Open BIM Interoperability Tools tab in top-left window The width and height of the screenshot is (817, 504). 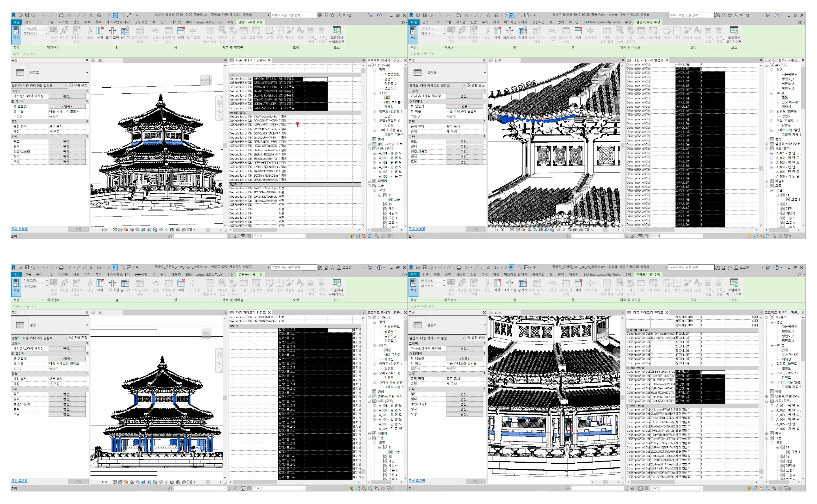(x=204, y=22)
